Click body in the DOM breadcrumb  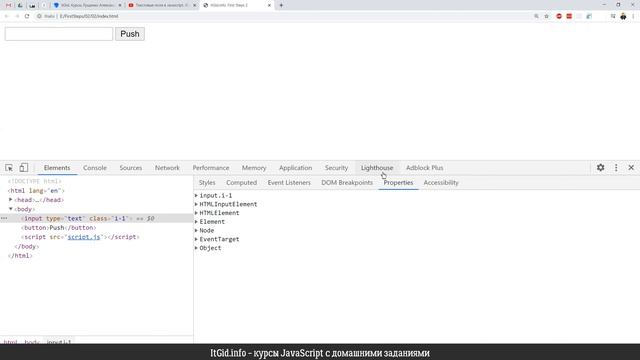[x=32, y=342]
